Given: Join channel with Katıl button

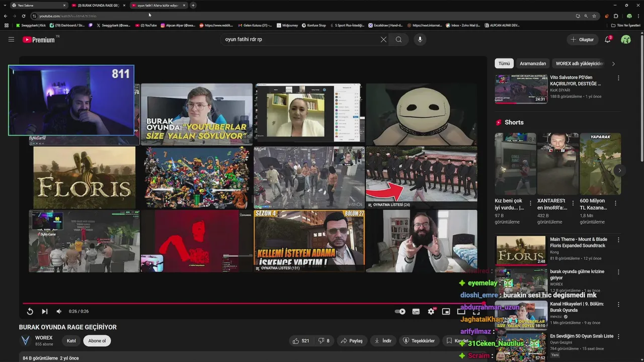Looking at the screenshot, I should (x=71, y=340).
